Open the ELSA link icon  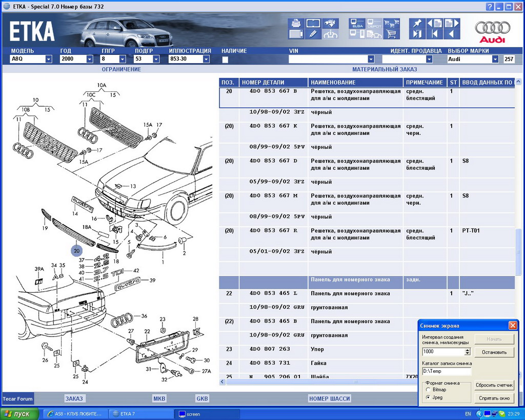click(x=356, y=24)
